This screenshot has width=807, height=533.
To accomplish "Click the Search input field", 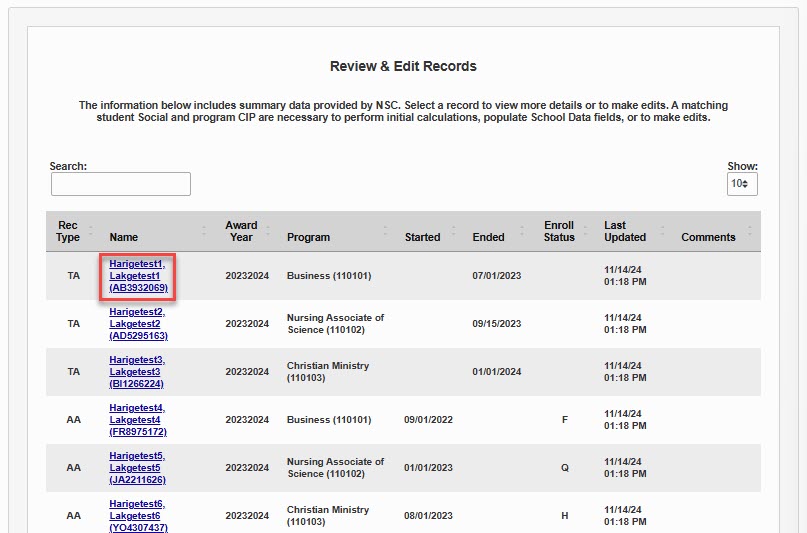I will click(120, 184).
